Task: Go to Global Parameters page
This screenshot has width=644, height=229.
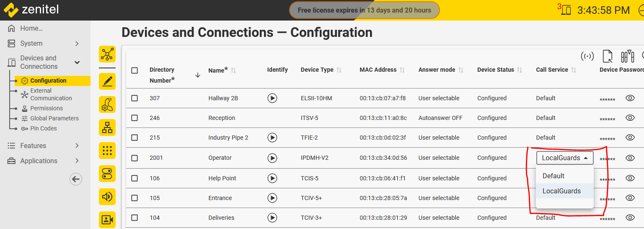Action: [x=54, y=118]
